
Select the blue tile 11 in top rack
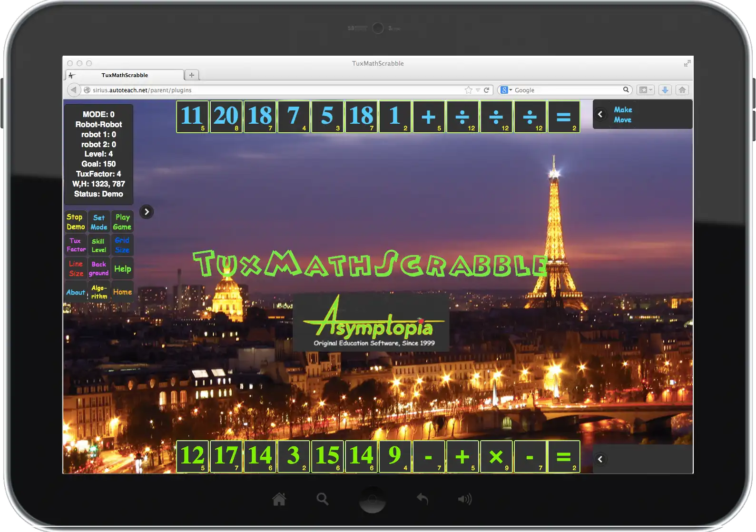pos(192,117)
